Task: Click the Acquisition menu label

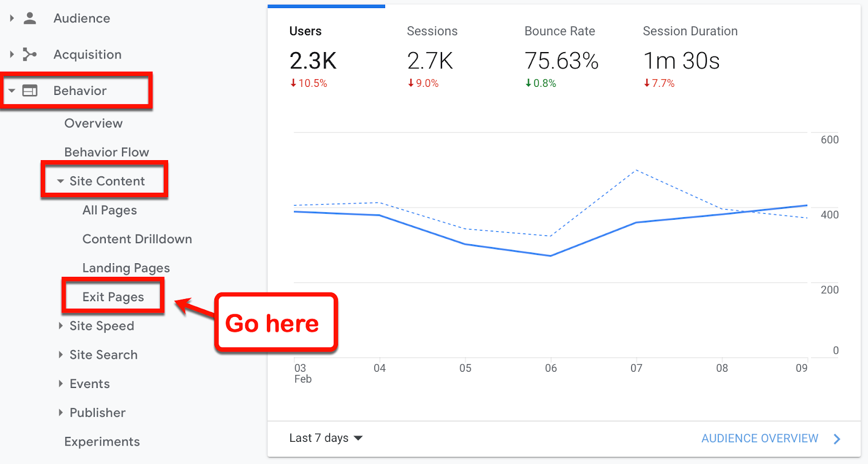Action: coord(87,54)
